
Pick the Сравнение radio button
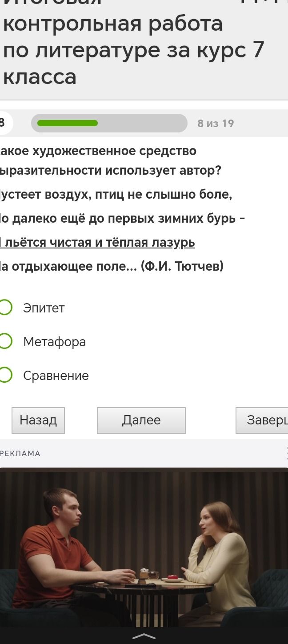(x=4, y=375)
